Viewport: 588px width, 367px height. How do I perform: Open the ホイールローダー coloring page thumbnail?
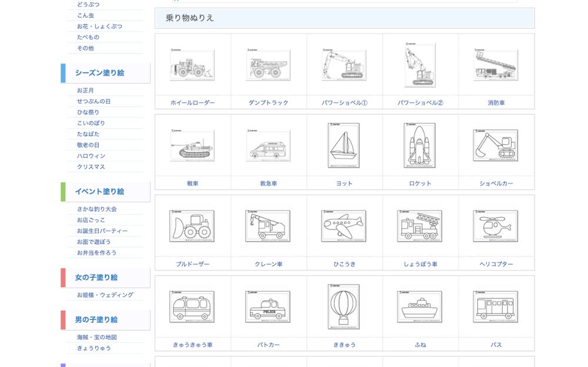coord(192,65)
